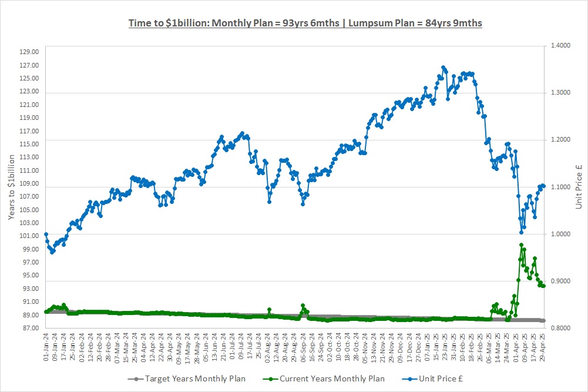
Task: Click the 1.4000 label on the right axis
Action: [x=562, y=46]
